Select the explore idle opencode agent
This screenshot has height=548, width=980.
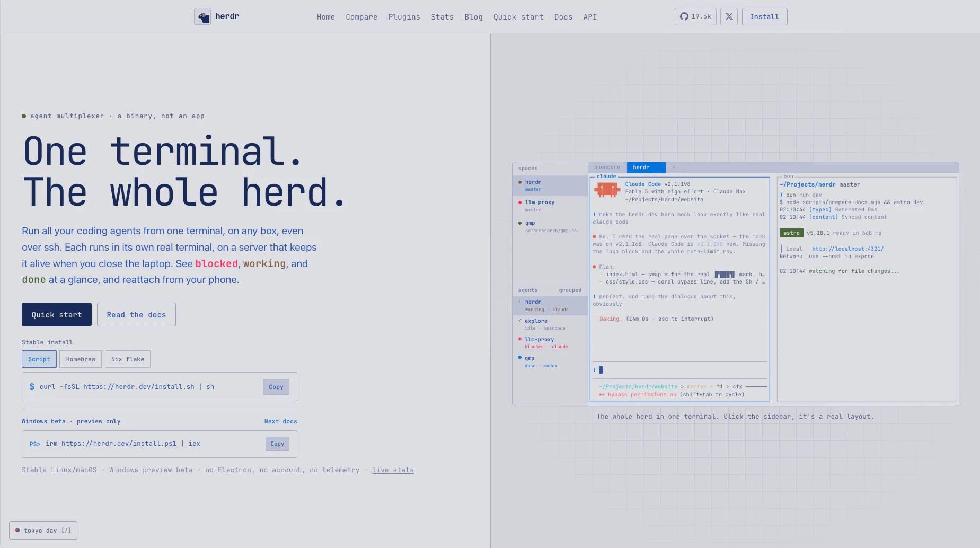pyautogui.click(x=550, y=324)
